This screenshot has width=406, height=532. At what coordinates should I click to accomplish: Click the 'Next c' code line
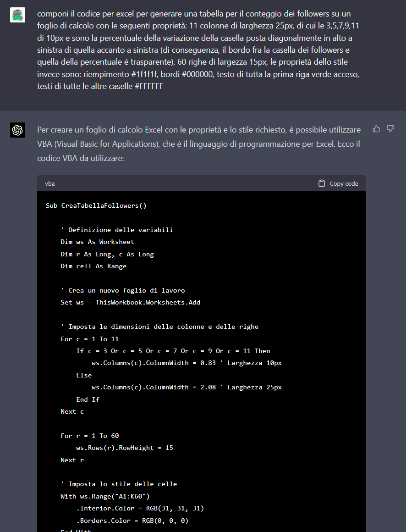72,411
